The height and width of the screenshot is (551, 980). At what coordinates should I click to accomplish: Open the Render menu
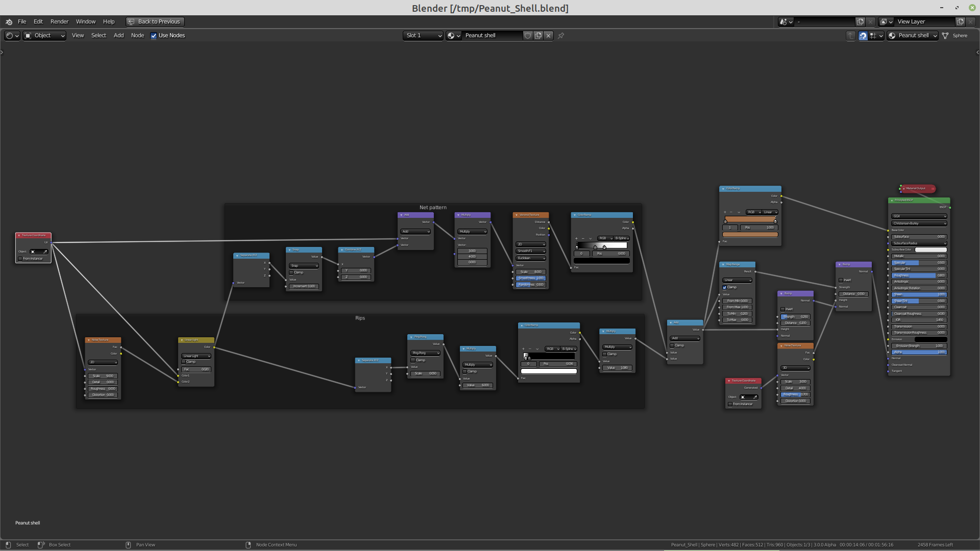tap(59, 22)
